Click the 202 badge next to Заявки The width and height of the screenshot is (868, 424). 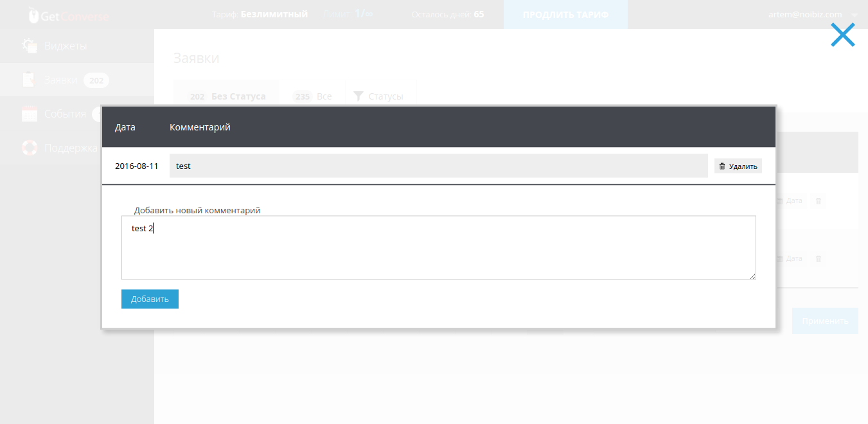point(96,80)
